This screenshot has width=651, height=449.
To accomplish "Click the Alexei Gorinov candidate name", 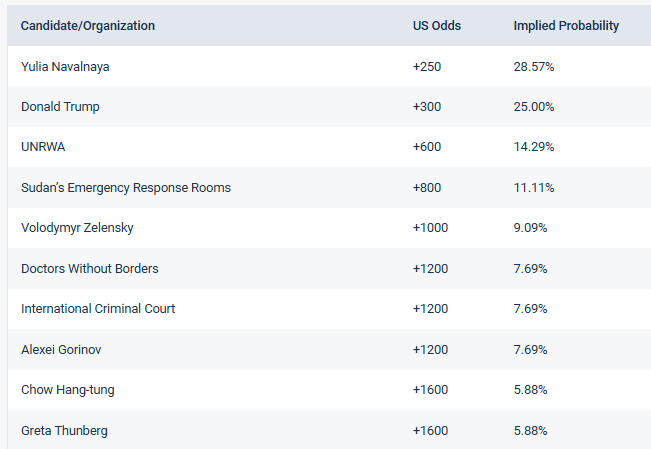I will tap(61, 349).
